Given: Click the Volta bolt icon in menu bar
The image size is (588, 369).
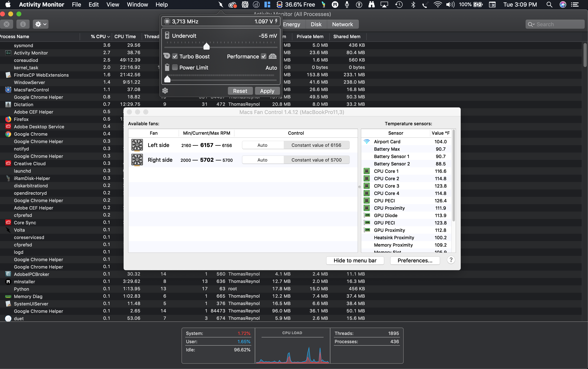Looking at the screenshot, I should click(x=221, y=5).
